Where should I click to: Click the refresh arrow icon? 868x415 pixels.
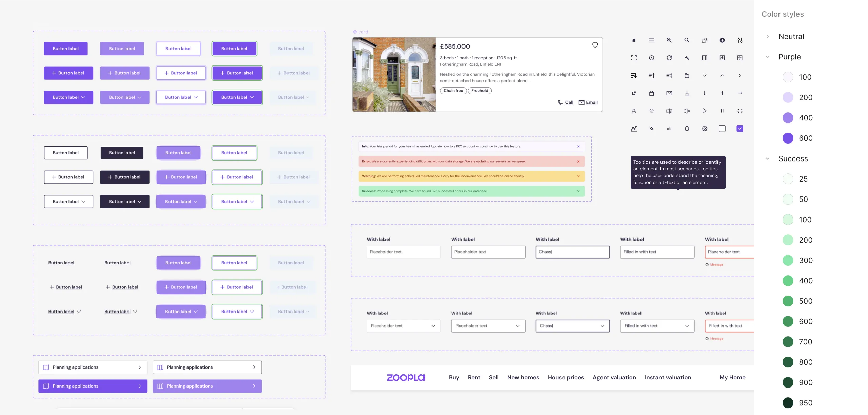669,58
